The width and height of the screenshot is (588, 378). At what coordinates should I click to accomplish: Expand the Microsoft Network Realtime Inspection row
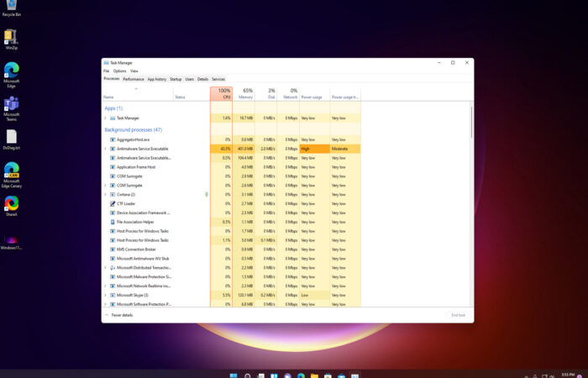click(x=105, y=286)
